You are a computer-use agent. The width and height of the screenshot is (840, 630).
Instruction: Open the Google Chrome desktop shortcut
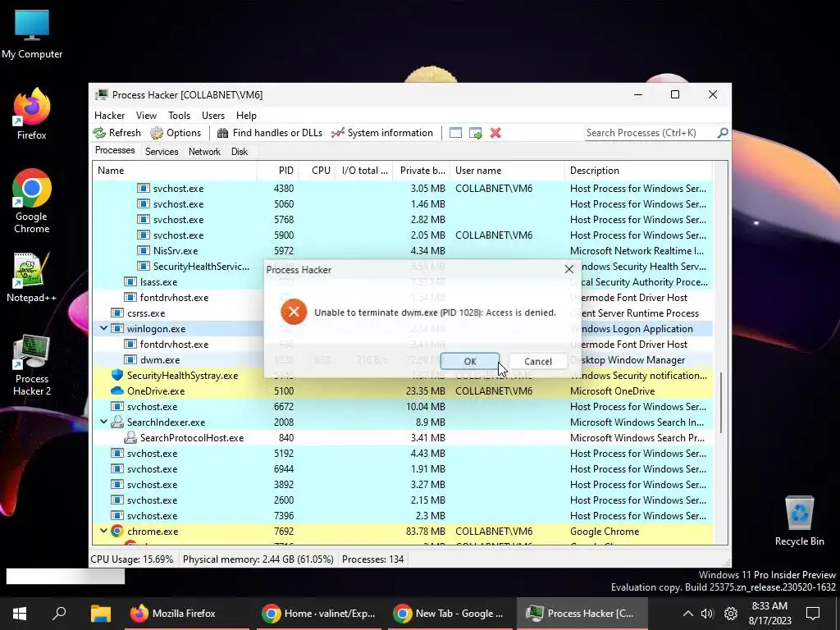coord(32,202)
